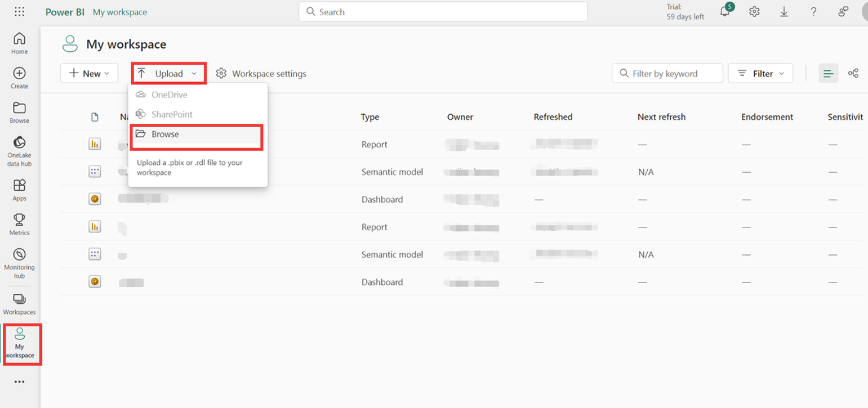Open the app launcher waffle icon
Screen dimensions: 868x408
19,12
